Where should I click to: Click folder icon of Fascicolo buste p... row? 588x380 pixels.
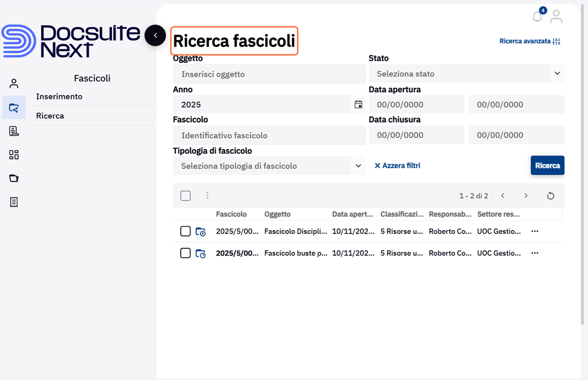pos(200,253)
